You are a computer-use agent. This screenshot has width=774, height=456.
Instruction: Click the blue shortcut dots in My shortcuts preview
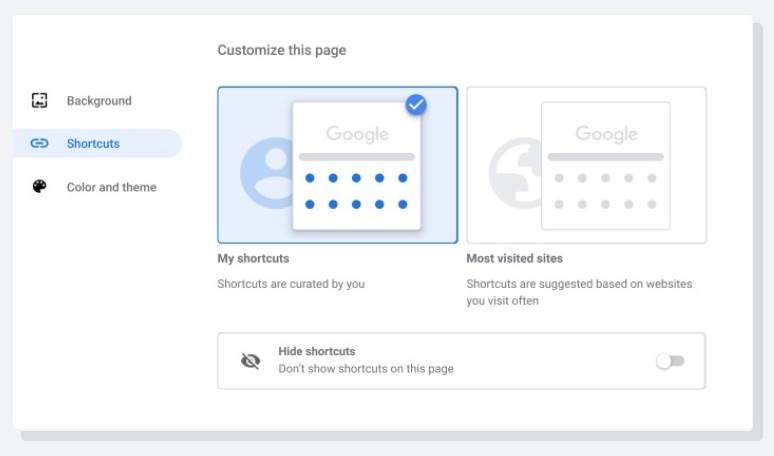point(356,191)
